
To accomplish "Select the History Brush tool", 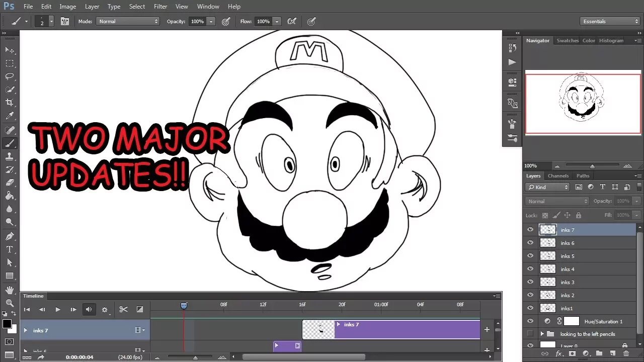I will pos(10,169).
